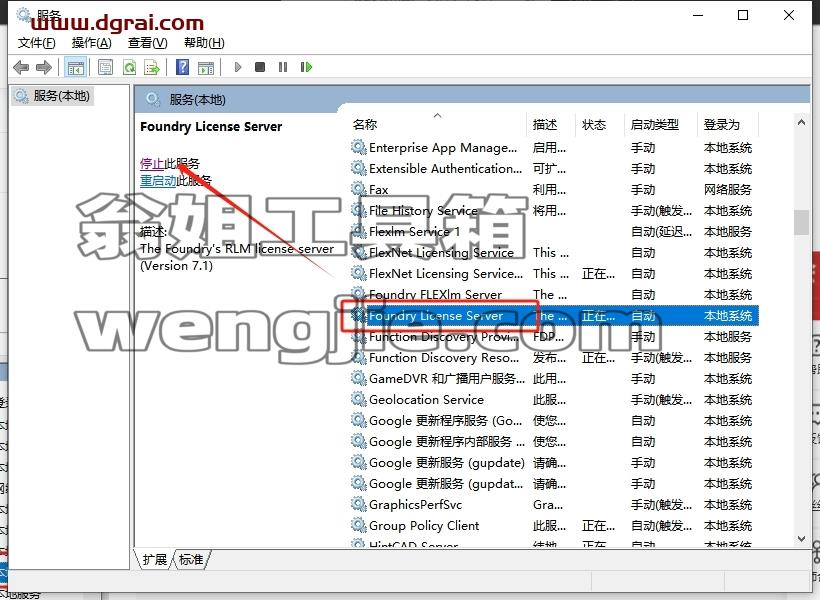Click gear icon of Enterprise App Management row

[x=358, y=148]
